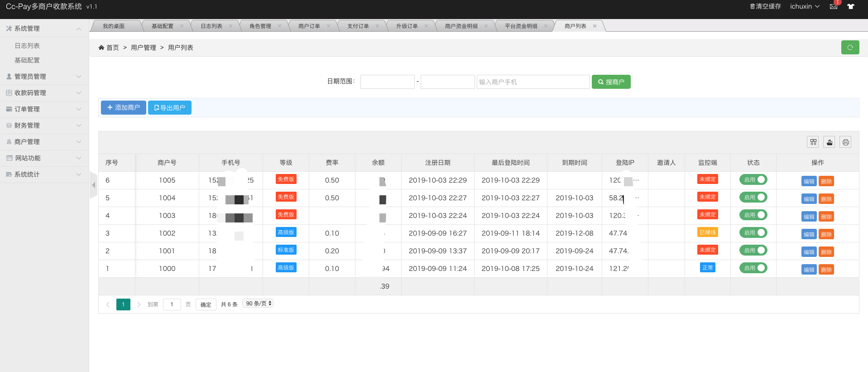Toggle the 启用 switch for merchant 1000
Viewport: 868px width, 372px height.
[x=753, y=268]
